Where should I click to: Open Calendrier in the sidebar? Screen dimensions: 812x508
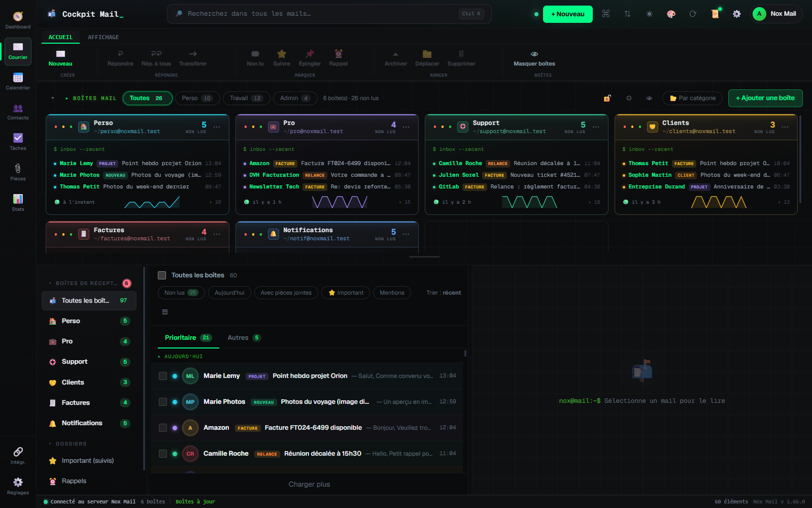[x=18, y=81]
